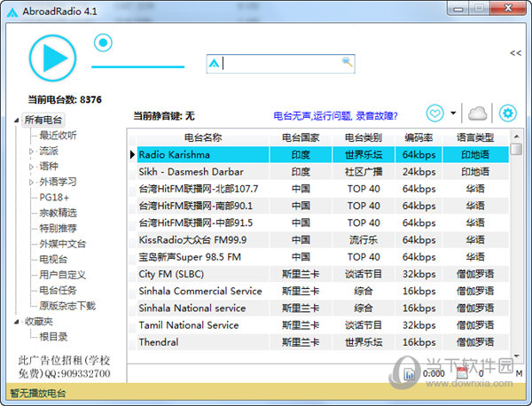Select Thendral station row

319,342
